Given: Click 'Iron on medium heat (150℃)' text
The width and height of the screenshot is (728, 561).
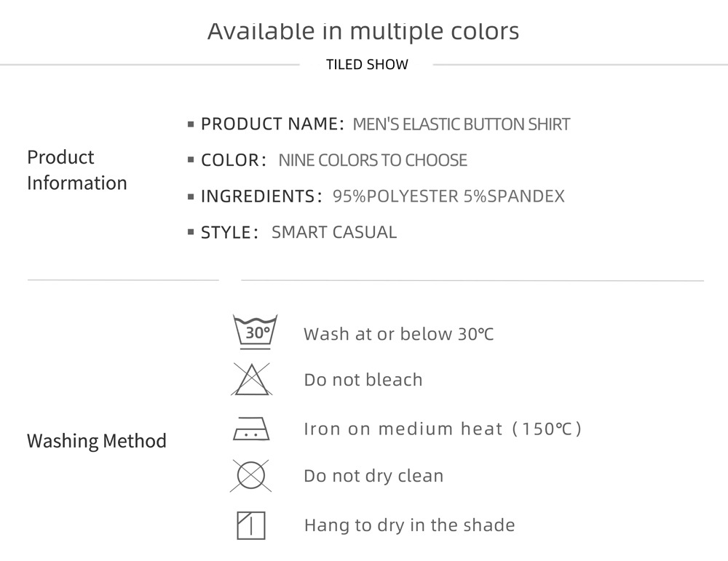Looking at the screenshot, I should tap(443, 429).
